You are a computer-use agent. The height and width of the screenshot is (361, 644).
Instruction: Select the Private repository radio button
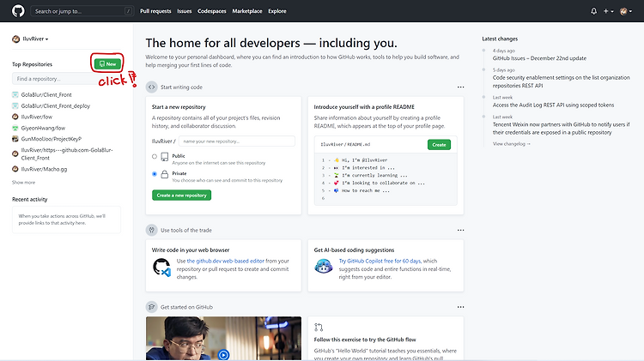pos(155,174)
